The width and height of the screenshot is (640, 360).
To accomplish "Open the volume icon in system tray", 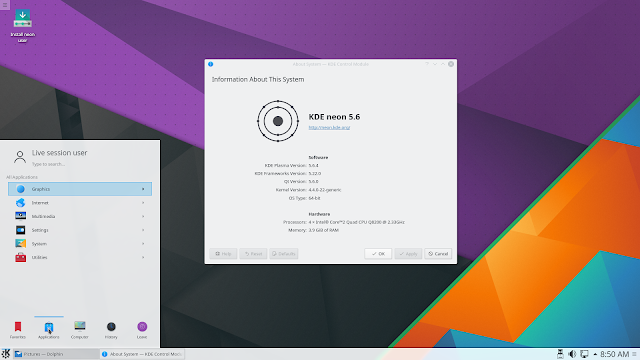I will pos(572,354).
